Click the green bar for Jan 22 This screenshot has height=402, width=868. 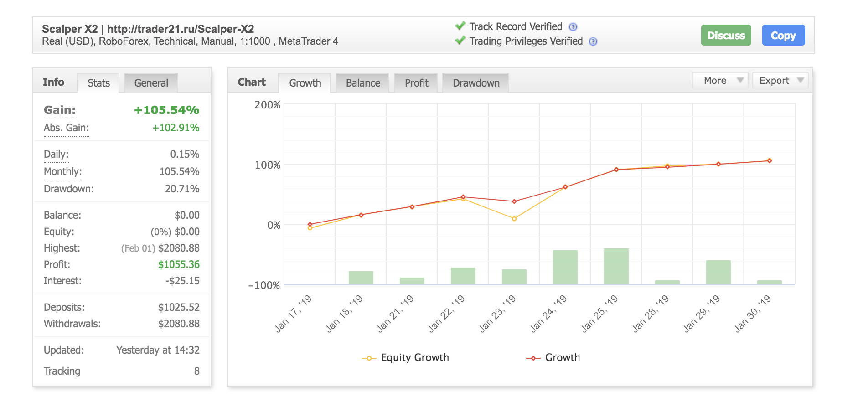pyautogui.click(x=463, y=276)
